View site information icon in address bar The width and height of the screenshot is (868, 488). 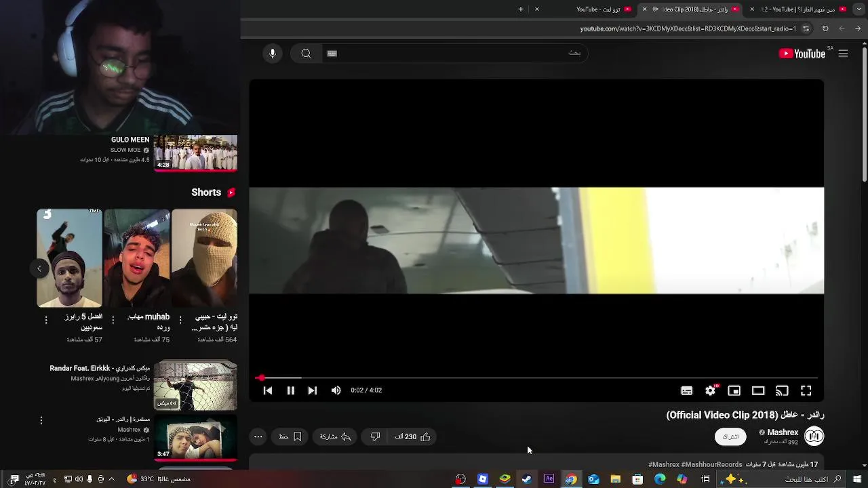click(x=806, y=28)
